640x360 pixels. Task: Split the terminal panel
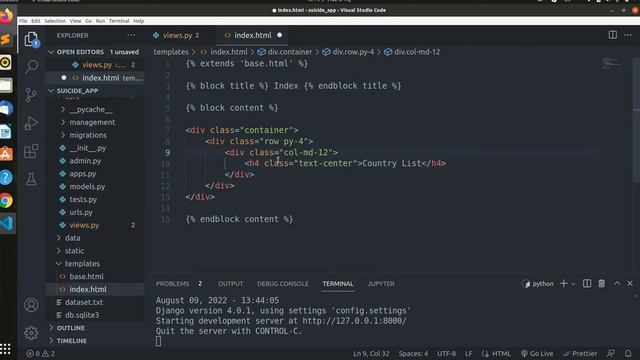coord(587,283)
